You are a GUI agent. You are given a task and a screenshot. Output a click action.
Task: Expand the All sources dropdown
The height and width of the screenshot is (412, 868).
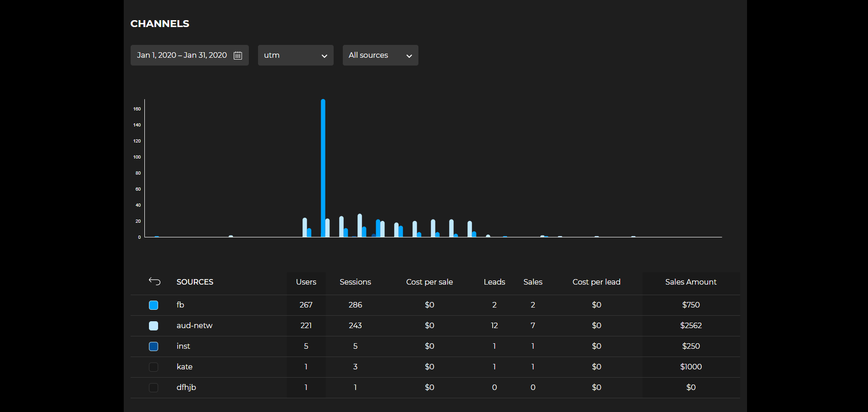(380, 55)
